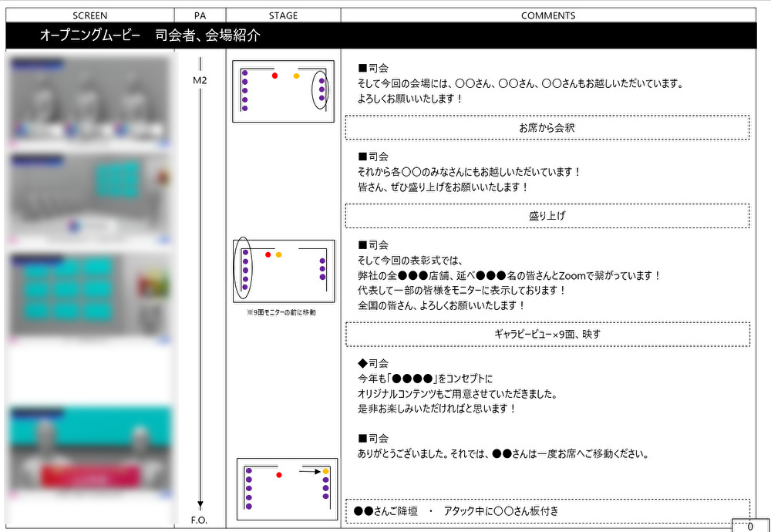Click the orange dot in bottom stage diagram
Screen dimensions: 771x532
326,470
